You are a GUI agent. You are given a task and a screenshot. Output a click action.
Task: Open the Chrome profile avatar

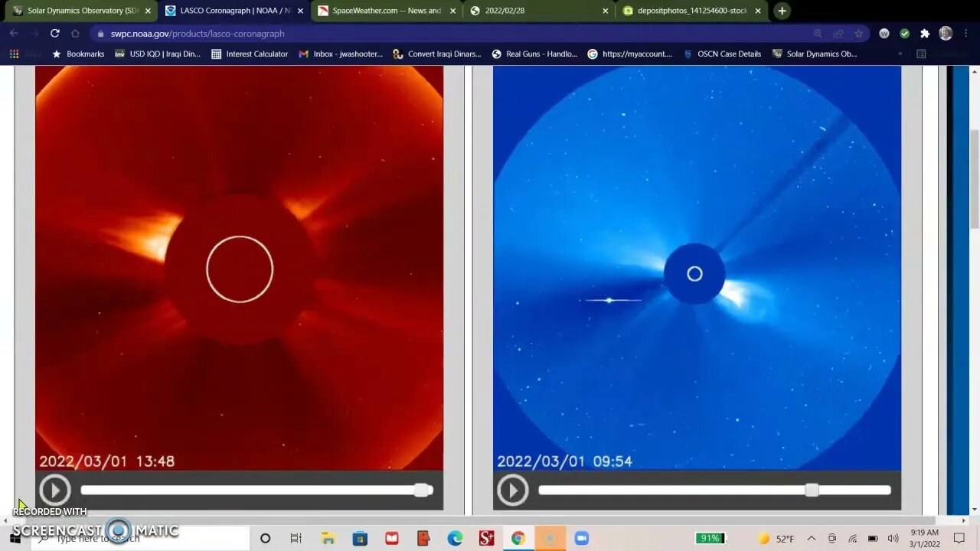946,34
